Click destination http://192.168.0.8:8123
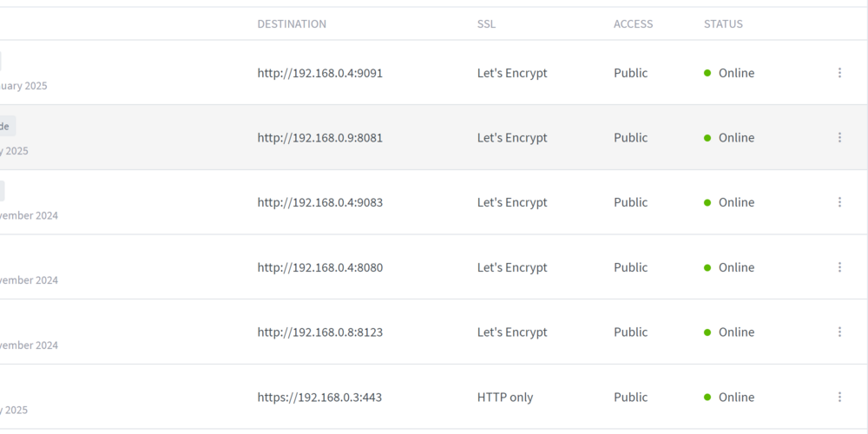This screenshot has width=868, height=434. click(320, 332)
